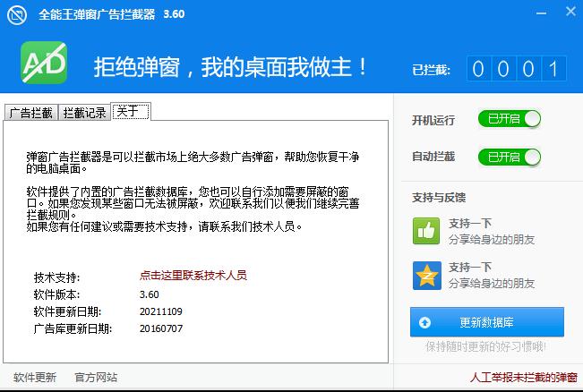This screenshot has width=583, height=392.
Task: Switch to the 广告拦截 tab
Action: point(30,113)
